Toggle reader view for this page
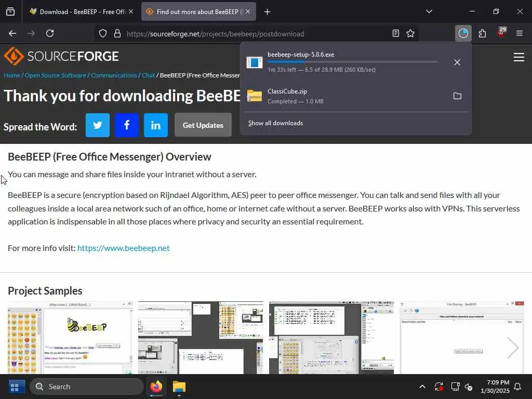 pos(395,33)
